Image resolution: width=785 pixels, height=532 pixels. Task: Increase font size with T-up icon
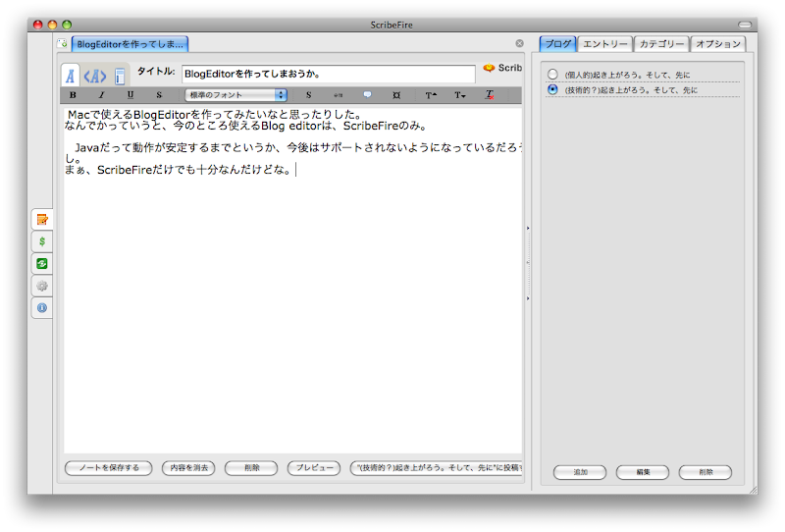click(431, 94)
